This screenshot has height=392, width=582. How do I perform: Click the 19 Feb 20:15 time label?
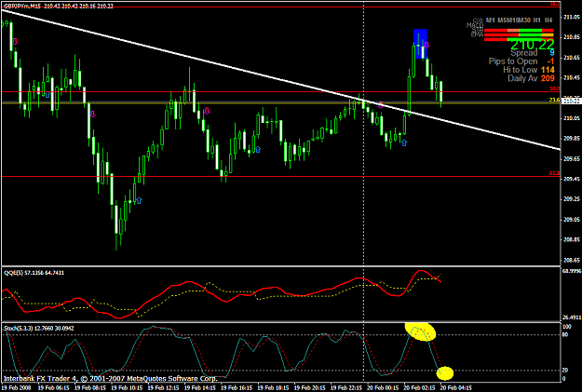[x=309, y=388]
